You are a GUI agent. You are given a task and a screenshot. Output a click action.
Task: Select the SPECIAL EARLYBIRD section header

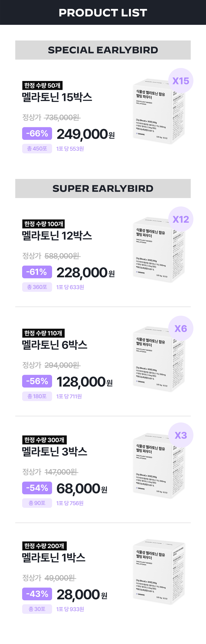tap(103, 50)
